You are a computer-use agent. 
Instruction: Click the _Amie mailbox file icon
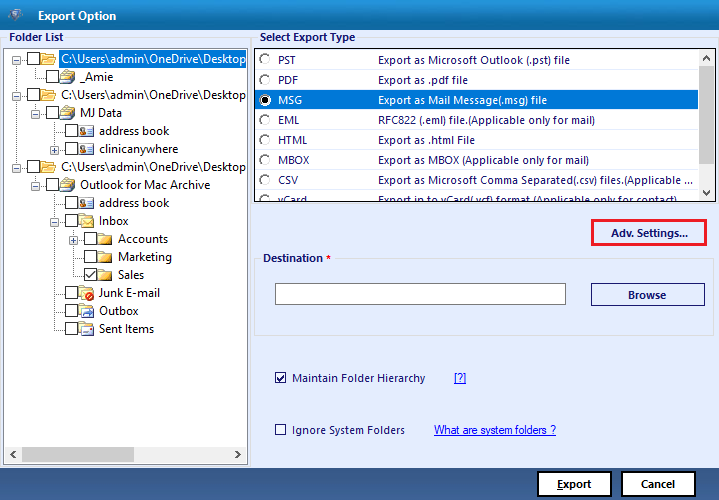[67, 77]
